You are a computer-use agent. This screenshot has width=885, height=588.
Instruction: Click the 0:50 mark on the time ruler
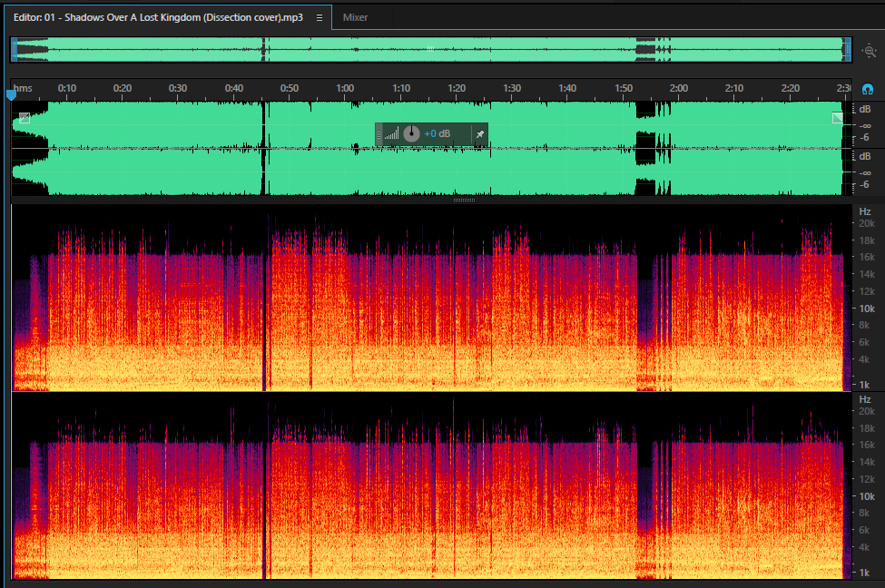(x=290, y=89)
